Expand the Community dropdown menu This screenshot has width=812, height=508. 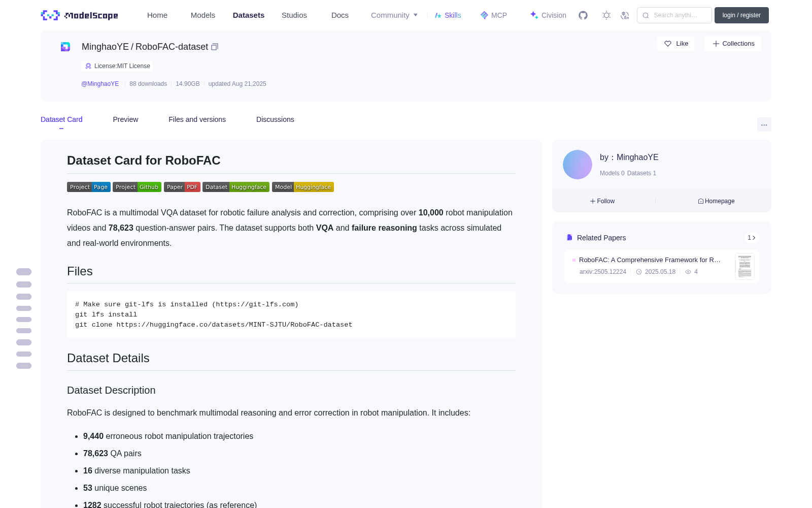(394, 15)
